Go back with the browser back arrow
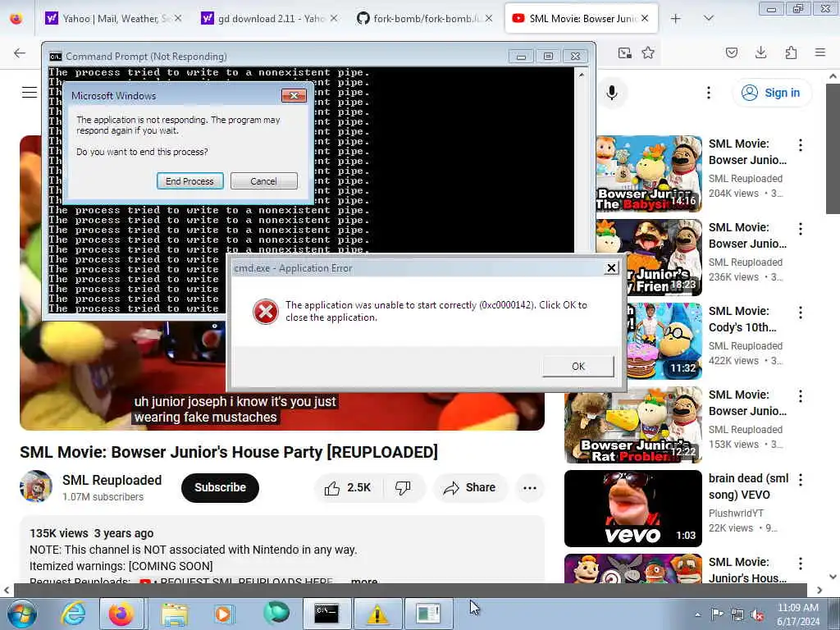This screenshot has height=630, width=840. [x=20, y=52]
